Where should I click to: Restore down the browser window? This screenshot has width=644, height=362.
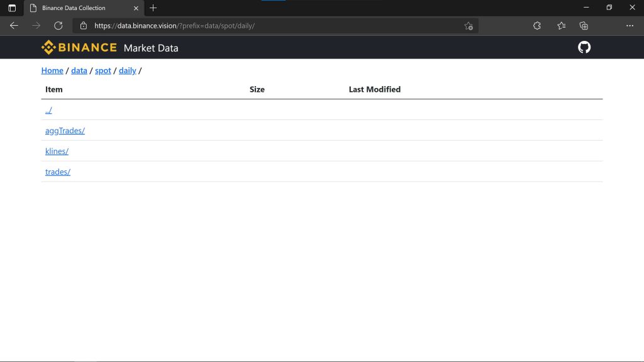[609, 8]
